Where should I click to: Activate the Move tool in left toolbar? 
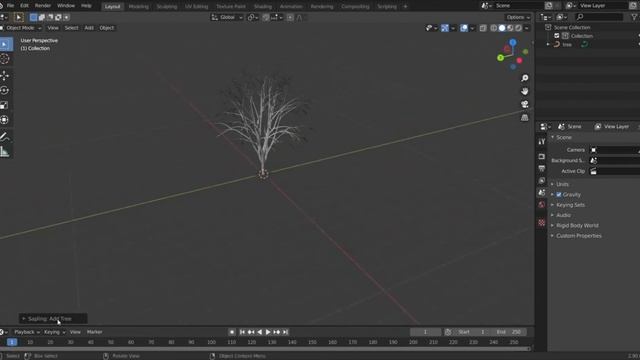(x=5, y=76)
